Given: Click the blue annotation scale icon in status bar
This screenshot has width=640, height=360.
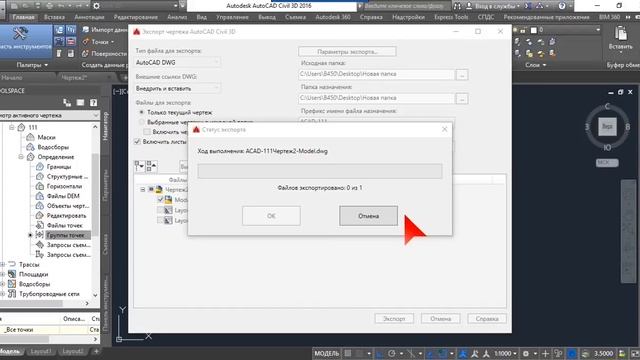Looking at the screenshot, I should tap(463, 353).
